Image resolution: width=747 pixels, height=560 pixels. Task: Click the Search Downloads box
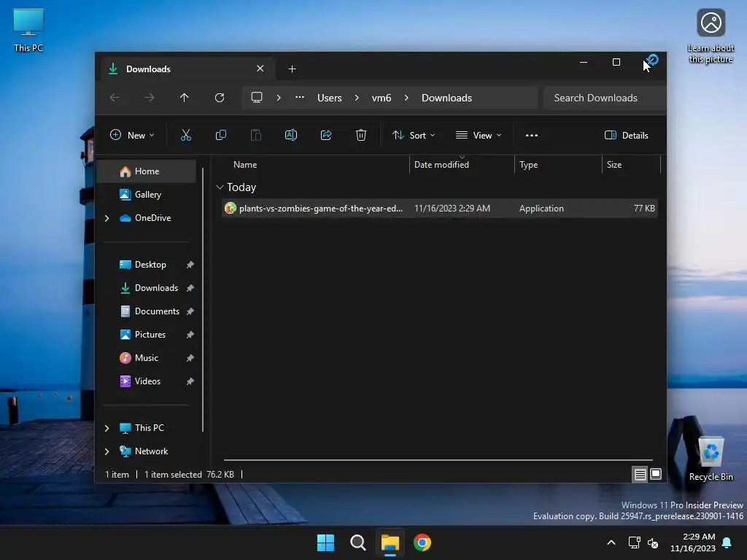tap(604, 98)
